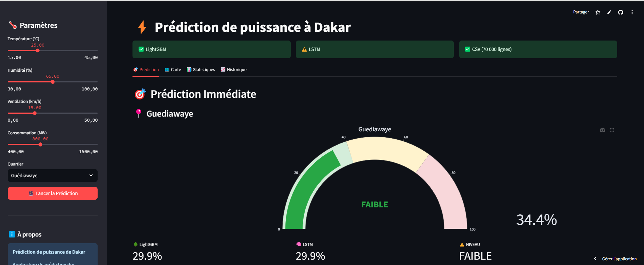
Task: Toggle the LightGBM status checkbox
Action: [141, 49]
